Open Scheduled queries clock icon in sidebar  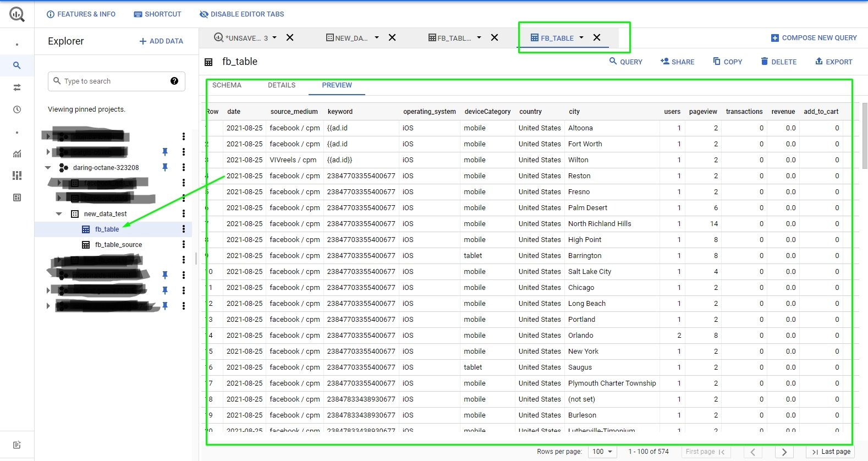pyautogui.click(x=17, y=109)
